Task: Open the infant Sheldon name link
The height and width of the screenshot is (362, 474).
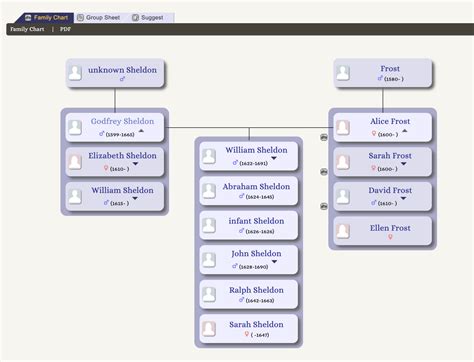Action: (x=256, y=221)
